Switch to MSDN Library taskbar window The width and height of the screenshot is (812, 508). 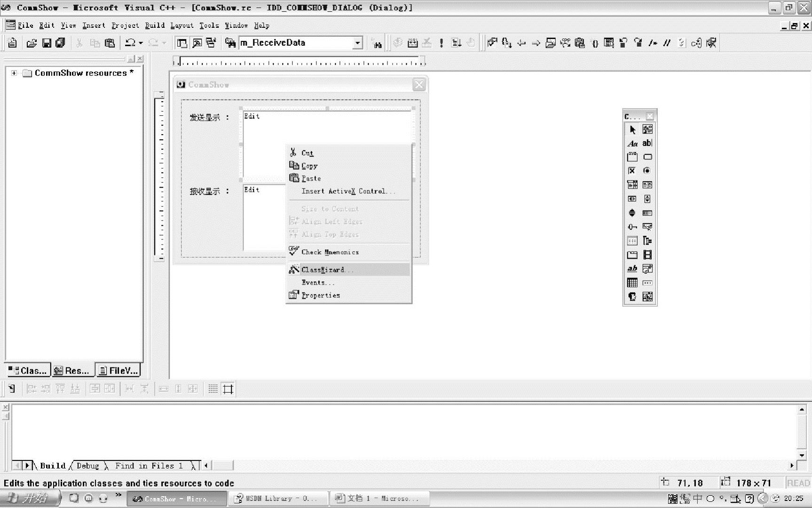coord(279,498)
